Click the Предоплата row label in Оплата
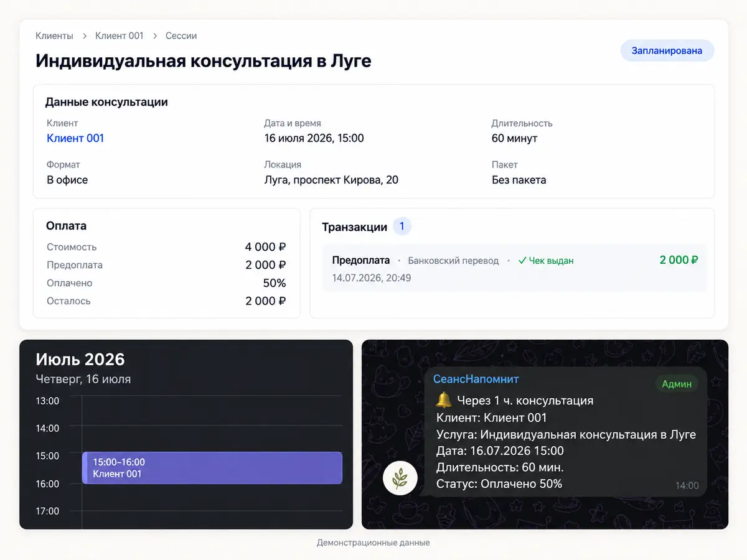747x560 pixels. pos(75,265)
